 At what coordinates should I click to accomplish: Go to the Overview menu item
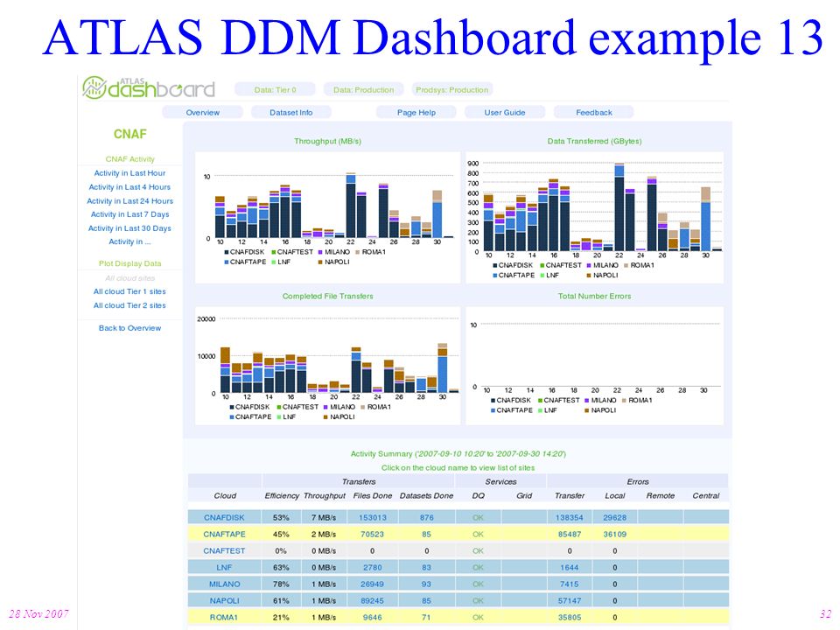point(202,112)
